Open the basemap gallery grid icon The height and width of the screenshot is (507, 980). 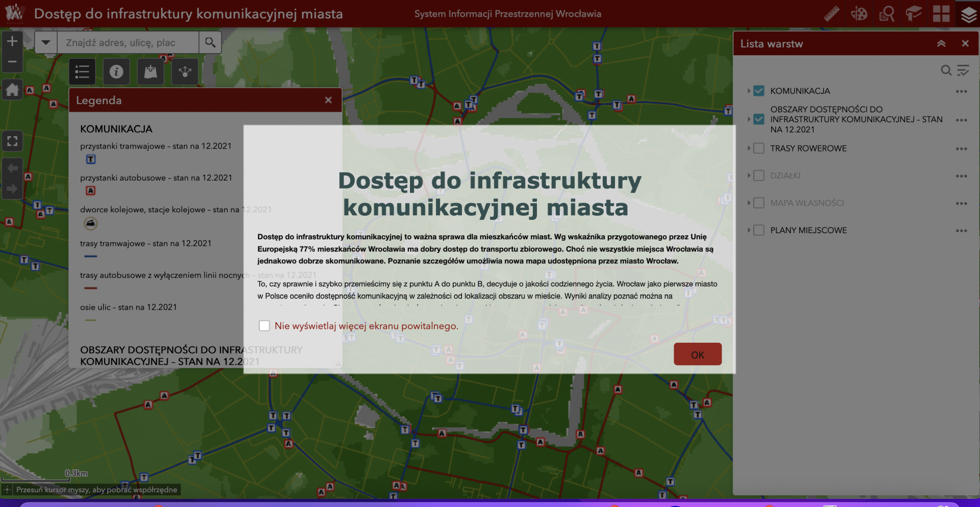pos(941,14)
